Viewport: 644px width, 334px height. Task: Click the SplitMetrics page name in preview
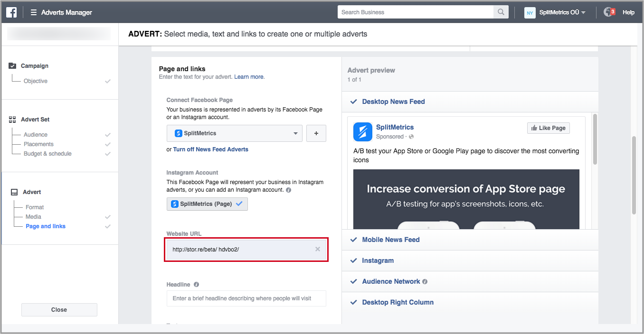pyautogui.click(x=395, y=127)
